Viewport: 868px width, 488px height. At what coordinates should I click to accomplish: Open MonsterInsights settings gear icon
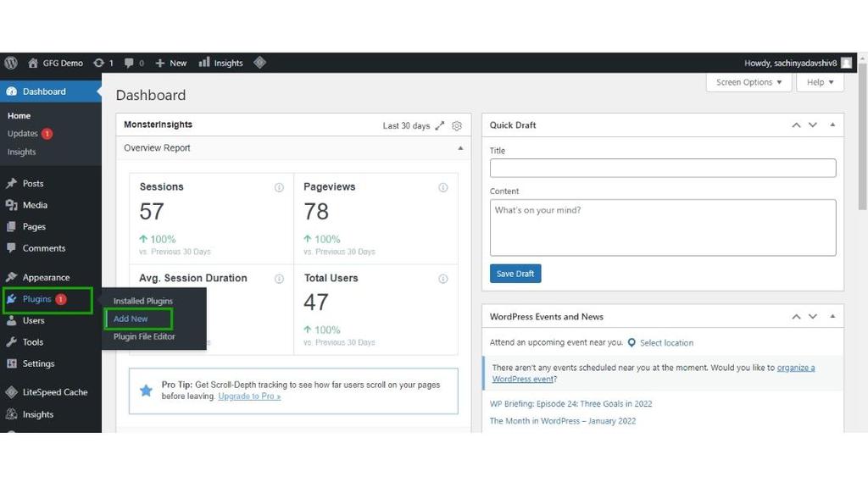point(457,125)
